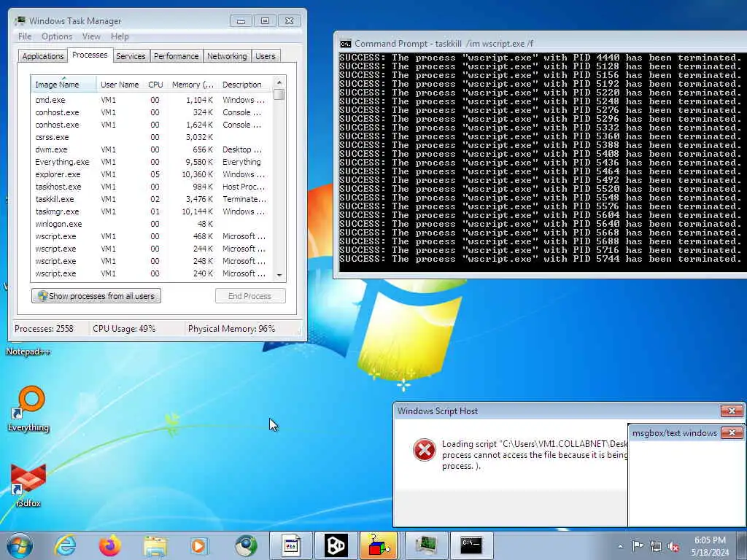747x560 pixels.
Task: Select csrss.exe process row
Action: 152,137
